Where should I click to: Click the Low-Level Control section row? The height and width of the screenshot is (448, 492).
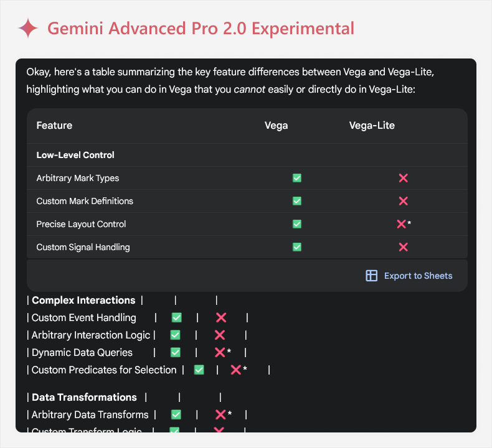247,155
